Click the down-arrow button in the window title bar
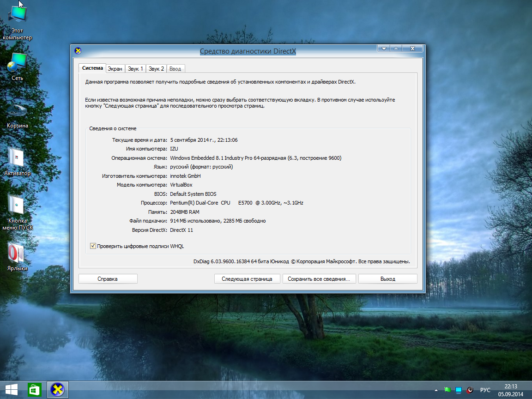 [384, 48]
